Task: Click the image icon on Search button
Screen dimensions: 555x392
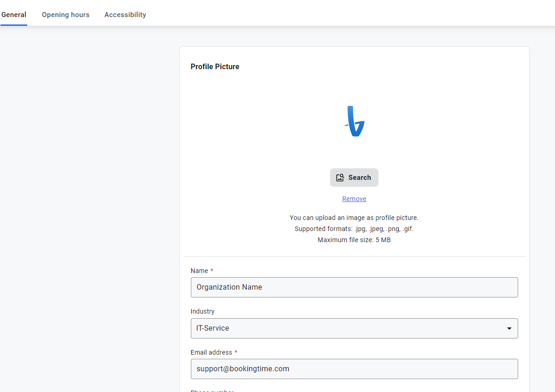Action: pyautogui.click(x=340, y=178)
